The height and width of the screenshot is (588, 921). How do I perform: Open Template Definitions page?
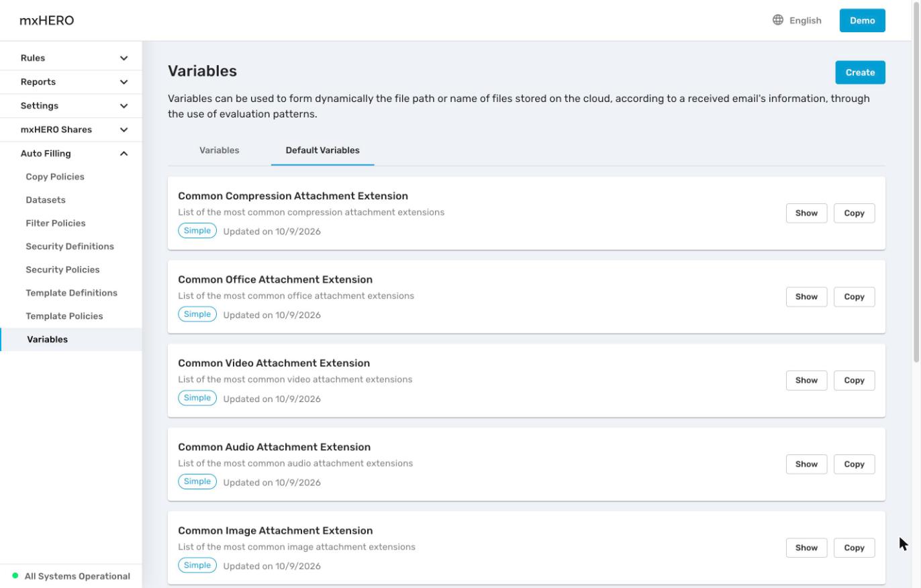point(71,293)
